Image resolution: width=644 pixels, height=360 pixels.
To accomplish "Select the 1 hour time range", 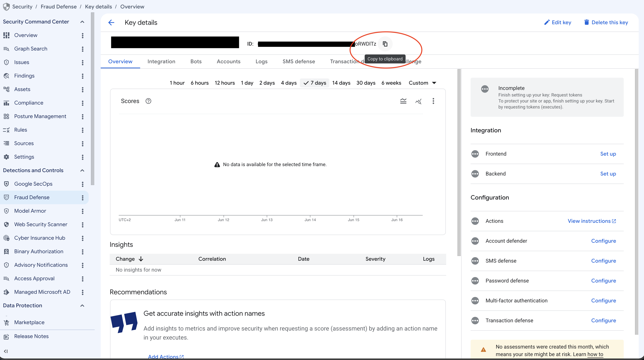I will coord(177,83).
